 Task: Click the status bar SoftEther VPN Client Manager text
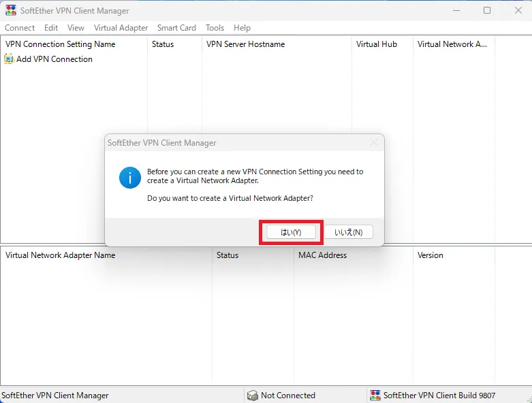coord(55,396)
